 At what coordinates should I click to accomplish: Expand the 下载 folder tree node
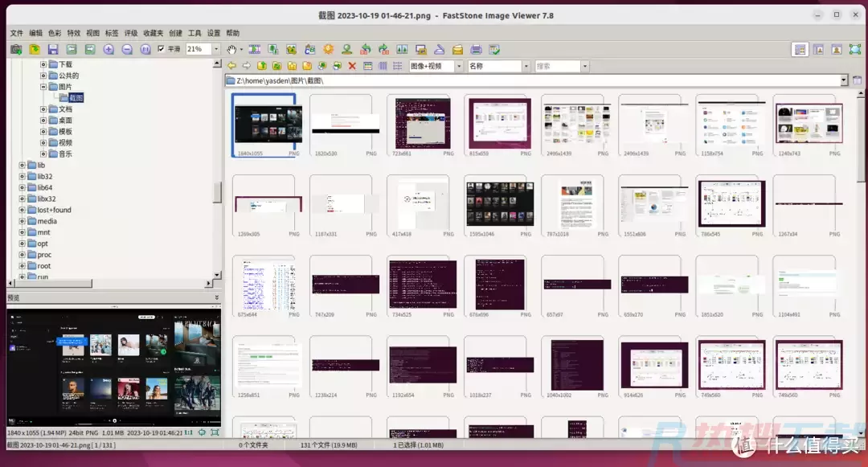44,64
